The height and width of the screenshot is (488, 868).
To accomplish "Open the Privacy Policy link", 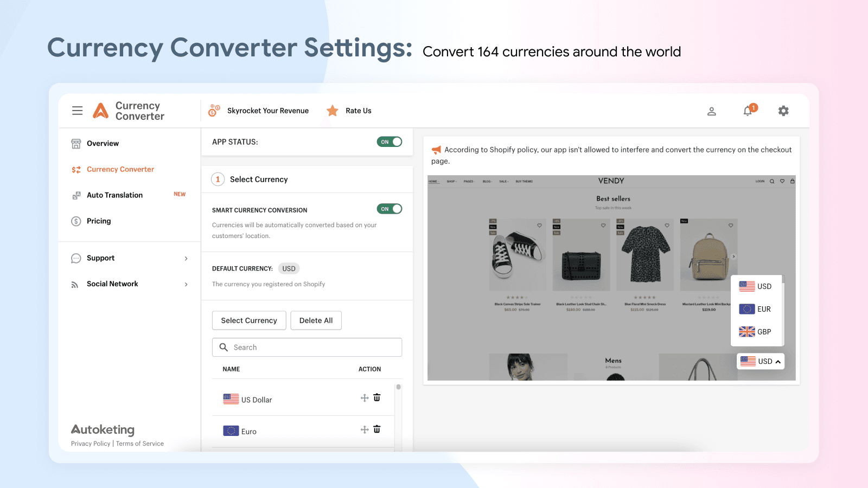I will [x=91, y=444].
